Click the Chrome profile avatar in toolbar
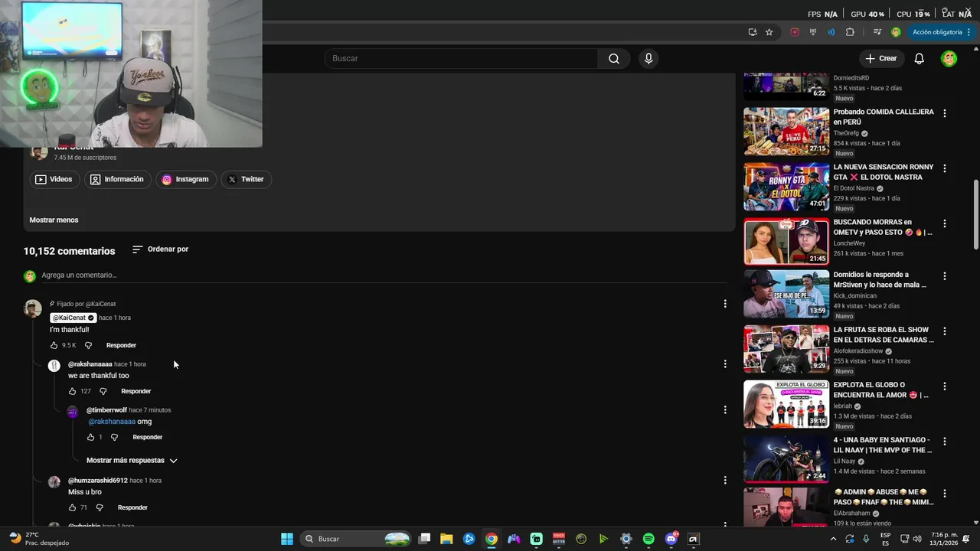This screenshot has width=980, height=551. 896,32
